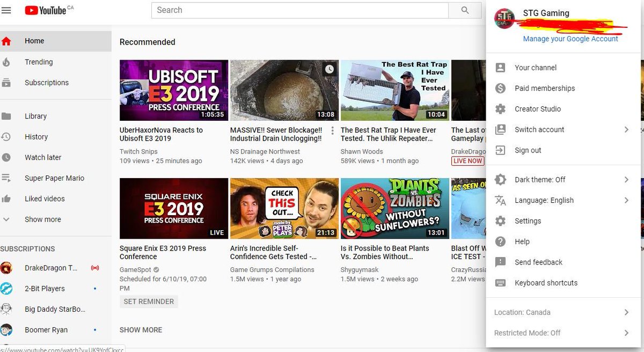Click the Your channel person icon
The width and height of the screenshot is (644, 352).
(500, 68)
